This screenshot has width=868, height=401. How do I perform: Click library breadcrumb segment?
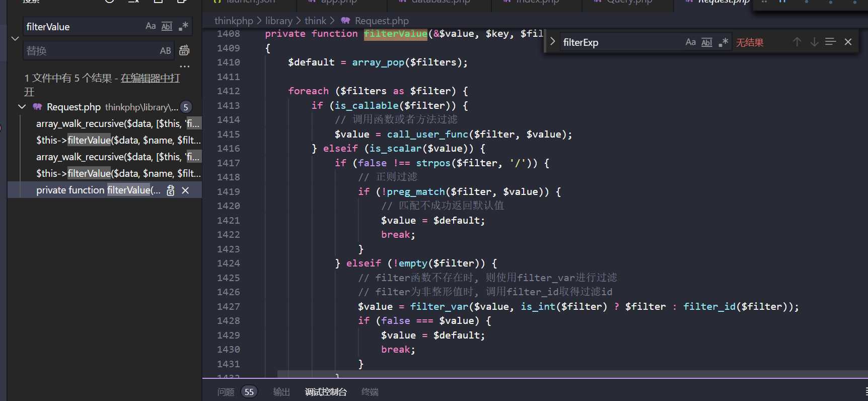pos(279,21)
